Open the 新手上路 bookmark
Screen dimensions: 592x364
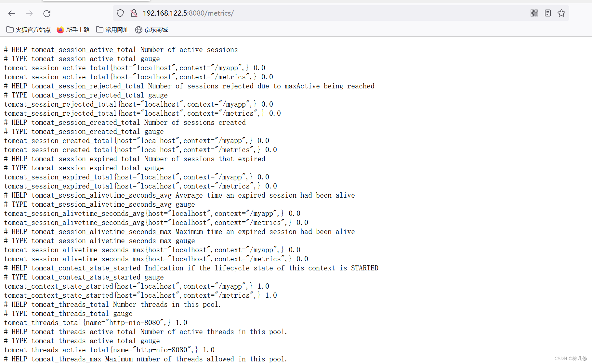coord(73,30)
